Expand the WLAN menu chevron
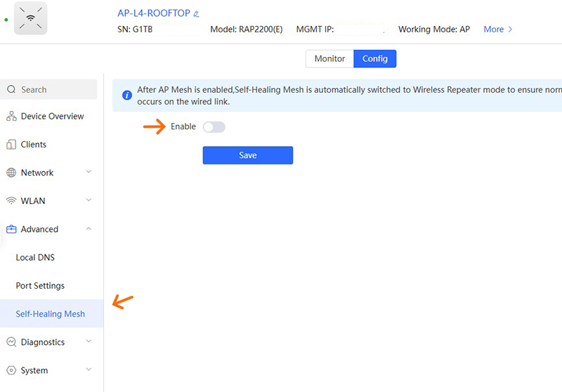The width and height of the screenshot is (562, 392). click(89, 200)
